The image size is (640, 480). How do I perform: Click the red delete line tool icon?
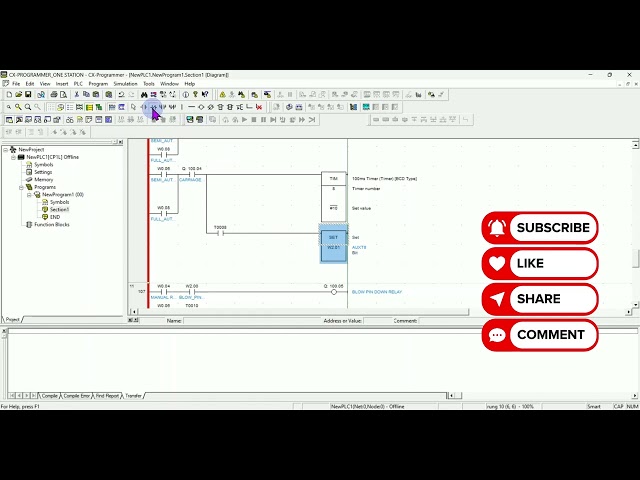[259, 107]
